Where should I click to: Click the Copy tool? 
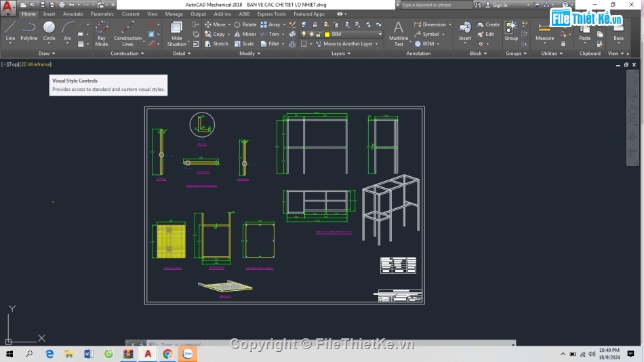(x=215, y=34)
